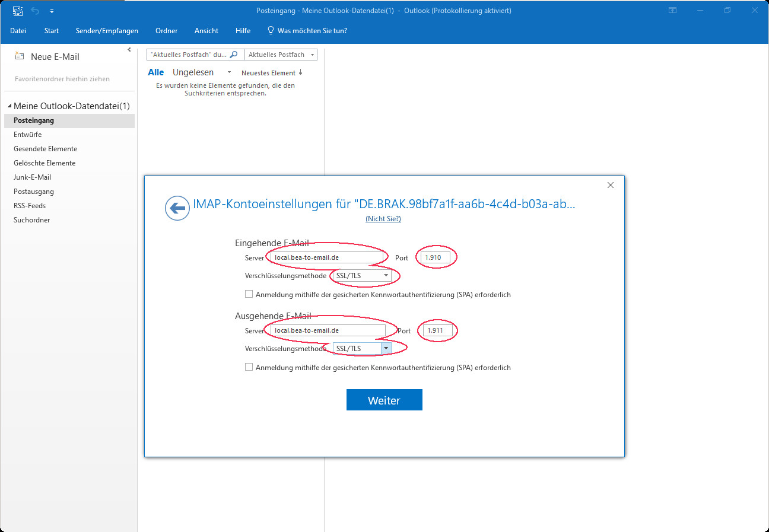769x532 pixels.
Task: Click the outgoing server field local.bea-to-email.de
Action: pyautogui.click(x=327, y=330)
